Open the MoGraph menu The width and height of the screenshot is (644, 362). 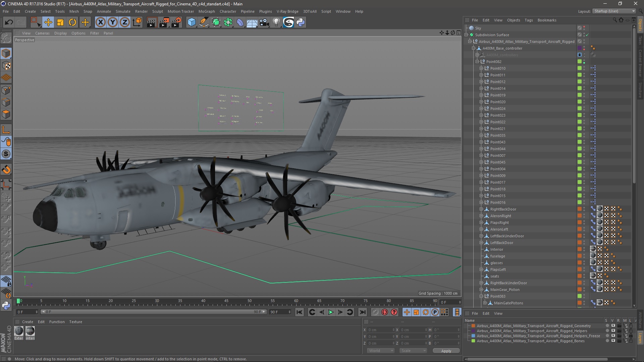tap(207, 11)
